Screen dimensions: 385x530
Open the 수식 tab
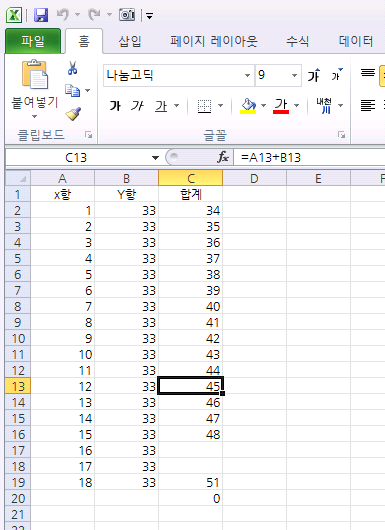coord(297,41)
